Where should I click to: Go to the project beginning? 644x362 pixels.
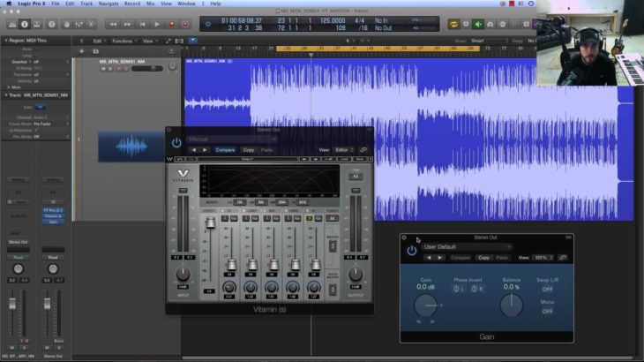(x=142, y=24)
